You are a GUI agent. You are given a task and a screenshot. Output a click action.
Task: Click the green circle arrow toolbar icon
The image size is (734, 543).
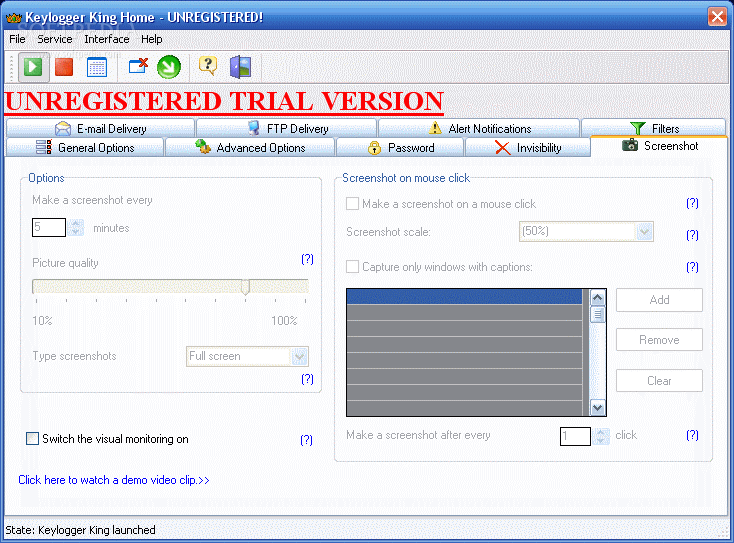click(169, 67)
